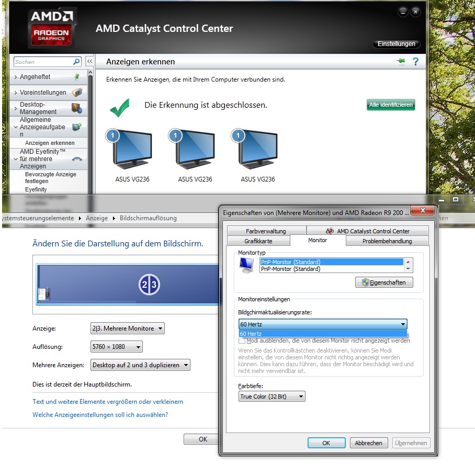
Task: Choose '60 Hertz' from the open list
Action: pos(323,334)
